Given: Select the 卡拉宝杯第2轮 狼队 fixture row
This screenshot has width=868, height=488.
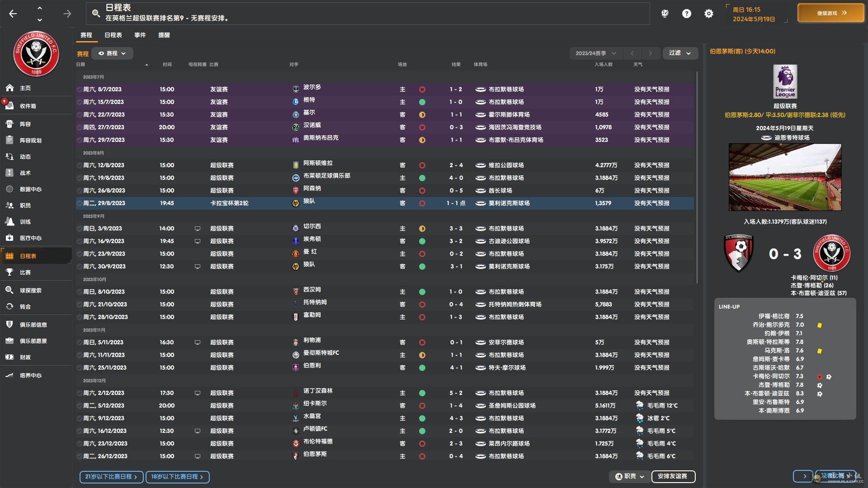Looking at the screenshot, I should pyautogui.click(x=385, y=203).
